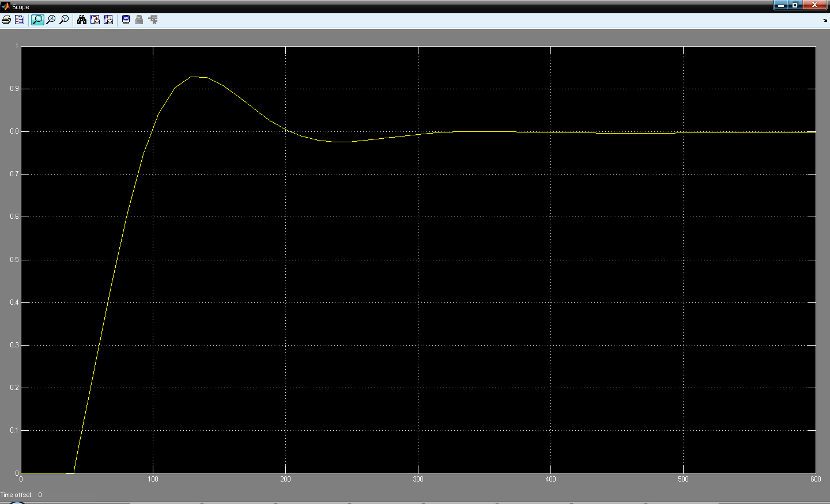Print the scope plot

[6, 20]
